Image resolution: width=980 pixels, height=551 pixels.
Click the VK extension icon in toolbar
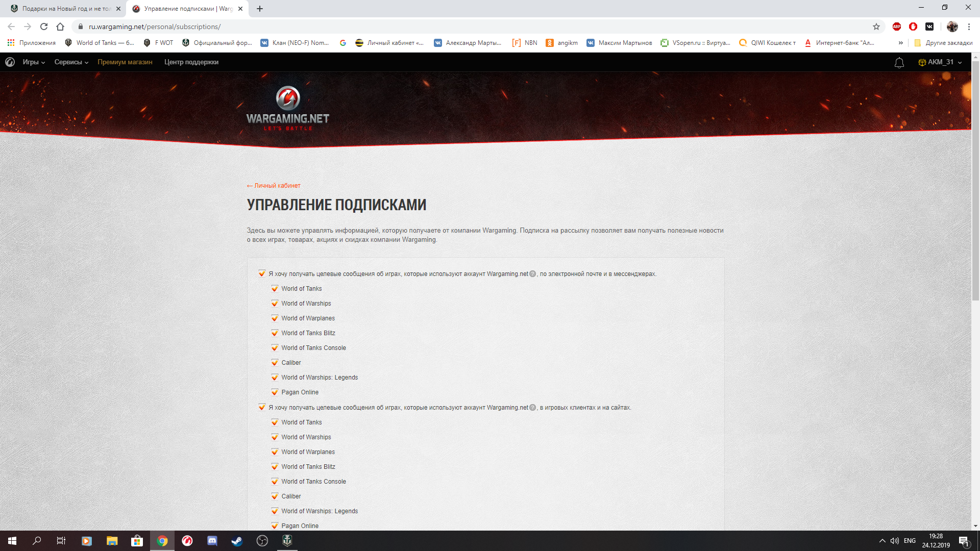[x=929, y=27]
